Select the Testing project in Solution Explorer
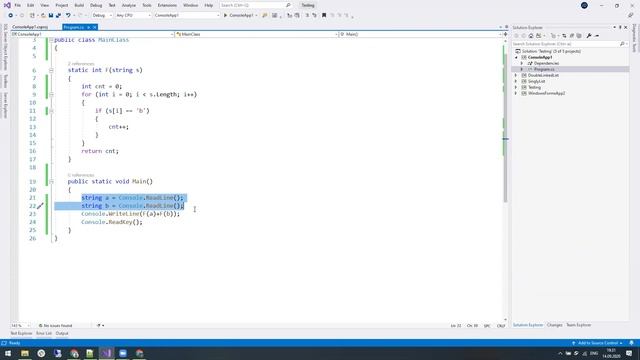Screen dimensions: 640x360 coord(534,87)
